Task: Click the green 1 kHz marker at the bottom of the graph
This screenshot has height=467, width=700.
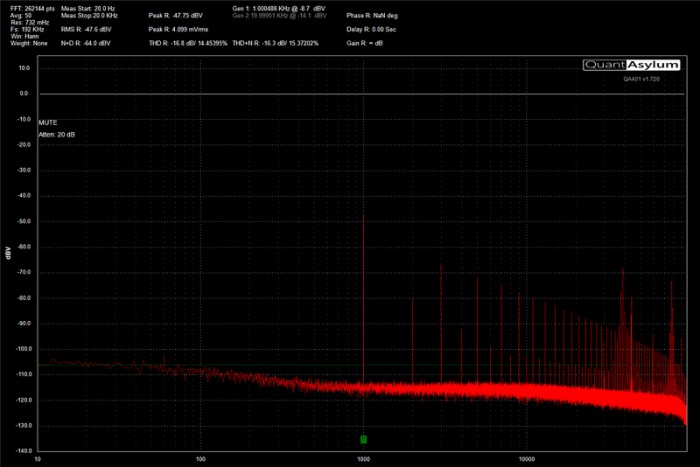Action: pos(363,440)
